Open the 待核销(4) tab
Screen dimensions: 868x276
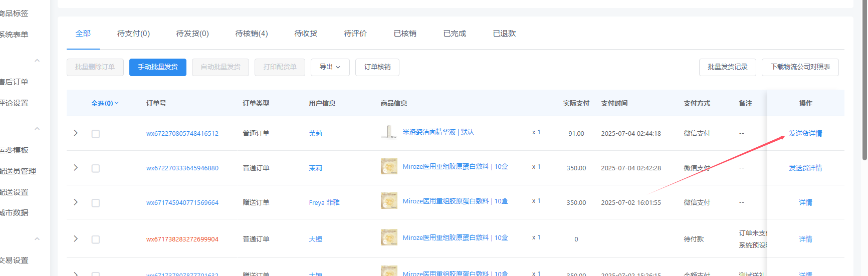(x=252, y=34)
